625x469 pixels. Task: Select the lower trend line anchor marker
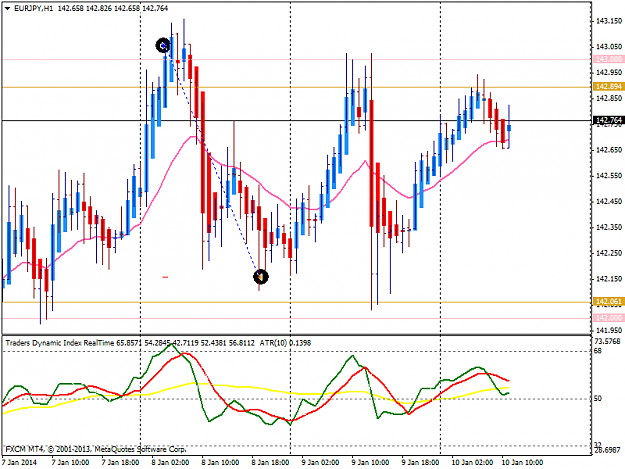point(261,277)
